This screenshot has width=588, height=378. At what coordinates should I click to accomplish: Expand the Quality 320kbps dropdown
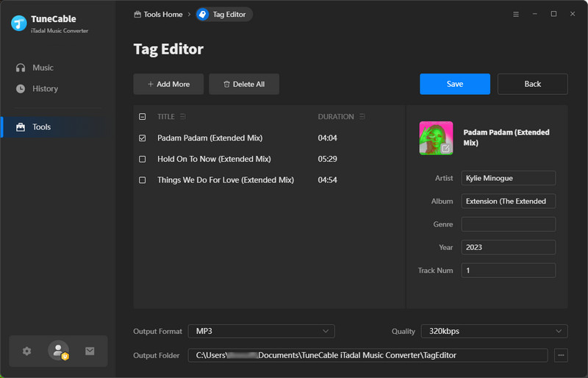494,331
